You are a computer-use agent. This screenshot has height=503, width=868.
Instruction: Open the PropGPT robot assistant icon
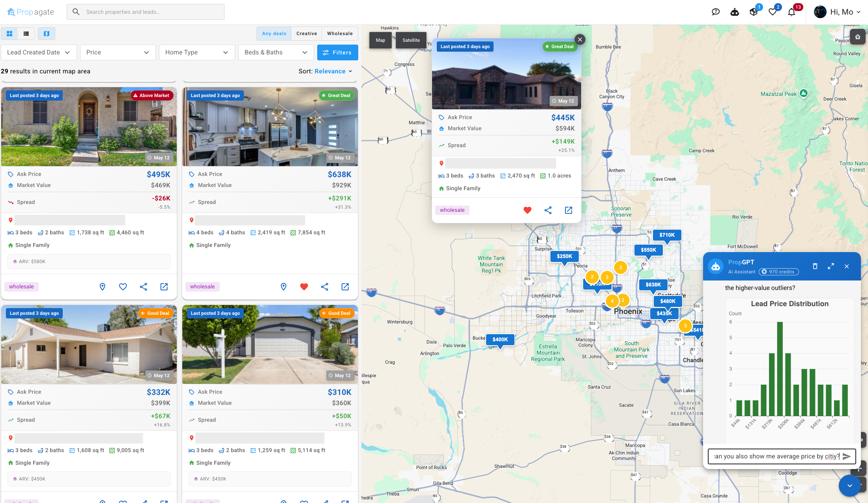coord(734,12)
